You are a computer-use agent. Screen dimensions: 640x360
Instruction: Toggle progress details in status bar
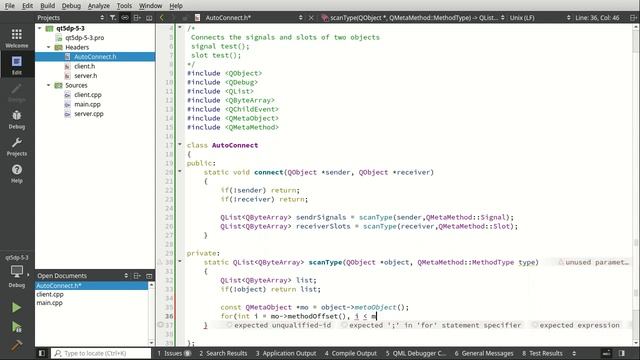[x=607, y=353]
